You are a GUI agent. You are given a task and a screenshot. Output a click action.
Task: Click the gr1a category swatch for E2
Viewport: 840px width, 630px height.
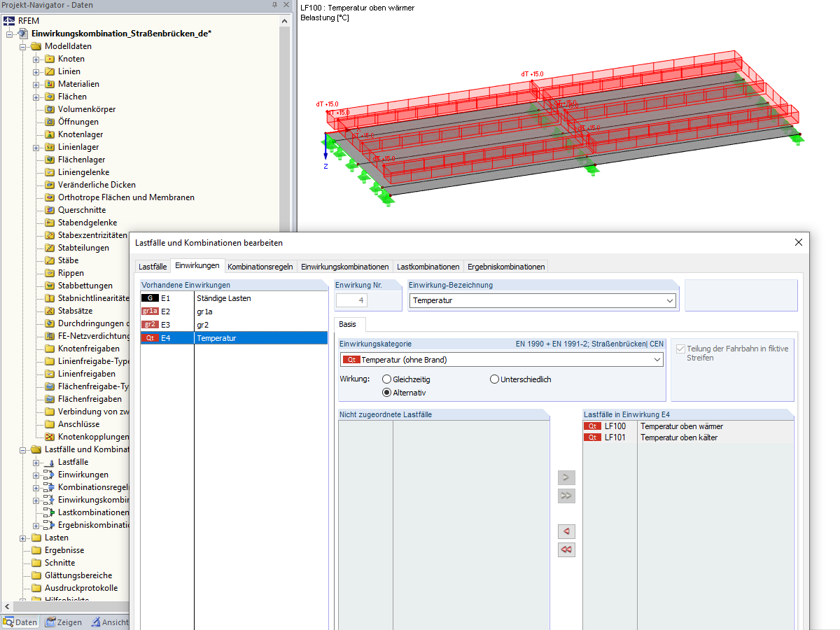click(x=150, y=311)
